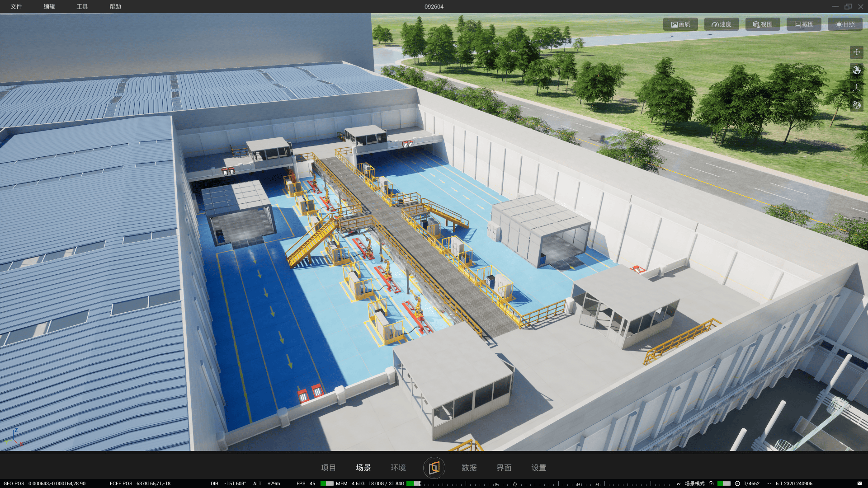Screen dimensions: 868x488
Task: Click the globe view icon
Action: 856,70
